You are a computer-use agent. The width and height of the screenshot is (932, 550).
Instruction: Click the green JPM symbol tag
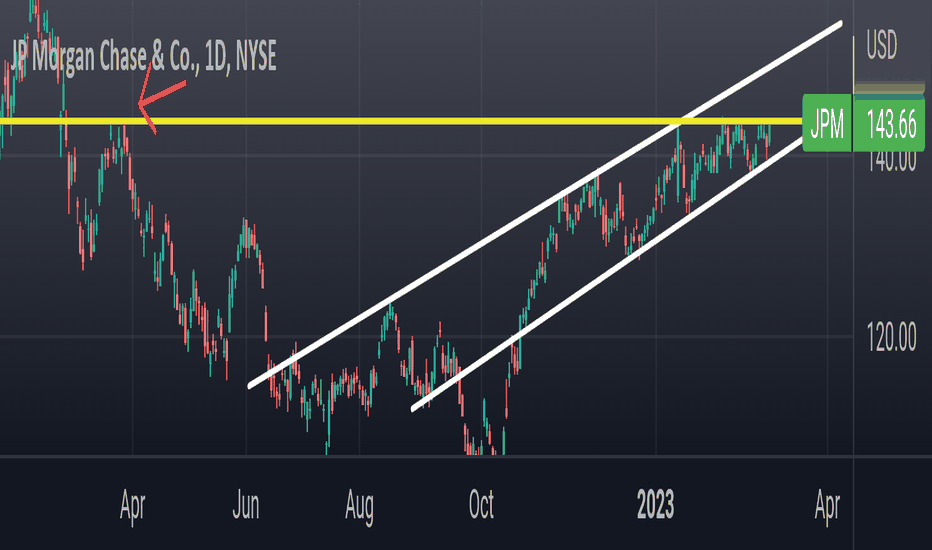827,124
